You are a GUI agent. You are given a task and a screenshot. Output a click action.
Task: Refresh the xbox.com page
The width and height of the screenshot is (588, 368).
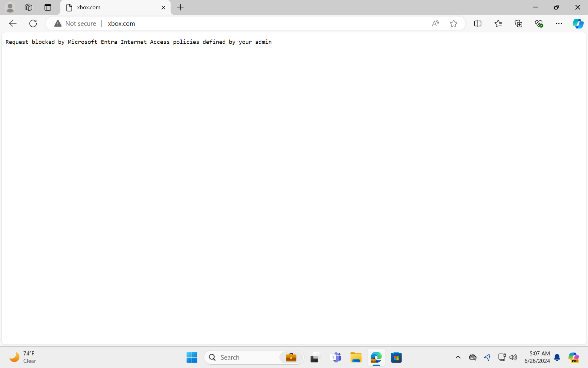(x=33, y=24)
